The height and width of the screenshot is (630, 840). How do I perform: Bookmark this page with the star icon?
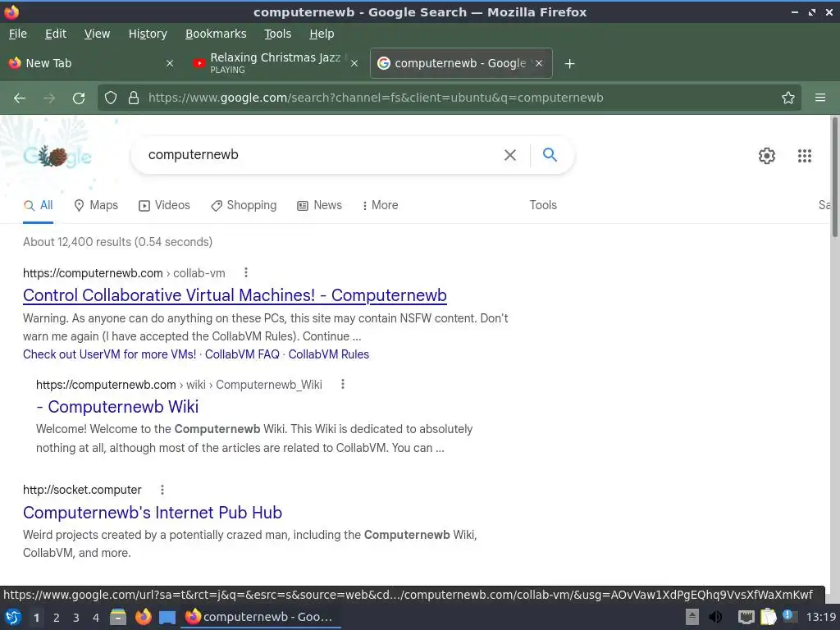pyautogui.click(x=788, y=98)
